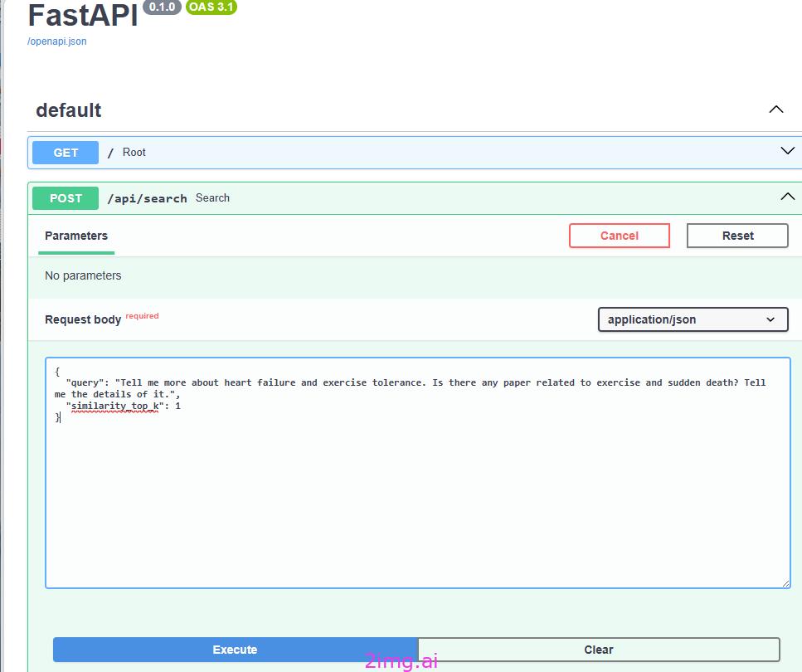Screen dimensions: 802x672
Task: Click the 0.1.0 version badge
Action: [162, 7]
